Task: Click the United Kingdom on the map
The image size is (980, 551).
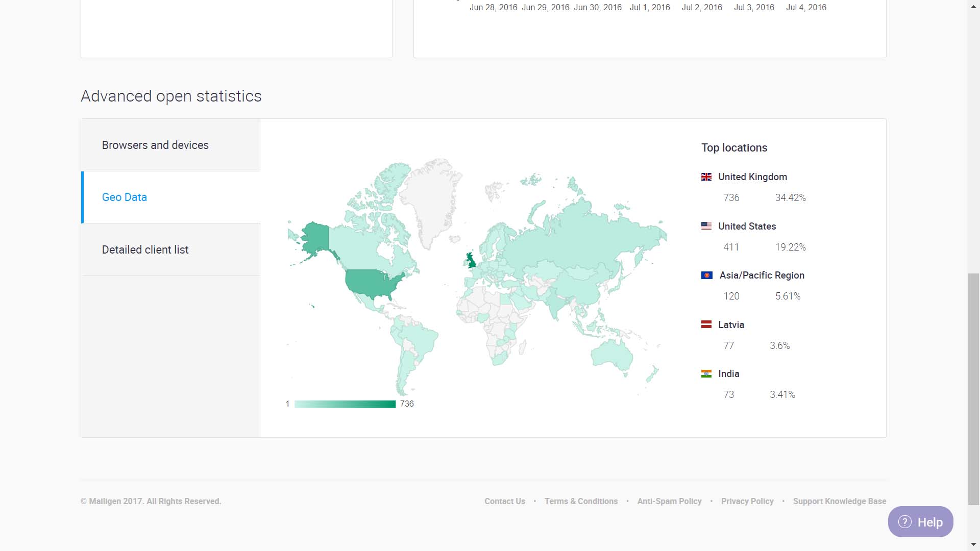Action: pyautogui.click(x=471, y=261)
